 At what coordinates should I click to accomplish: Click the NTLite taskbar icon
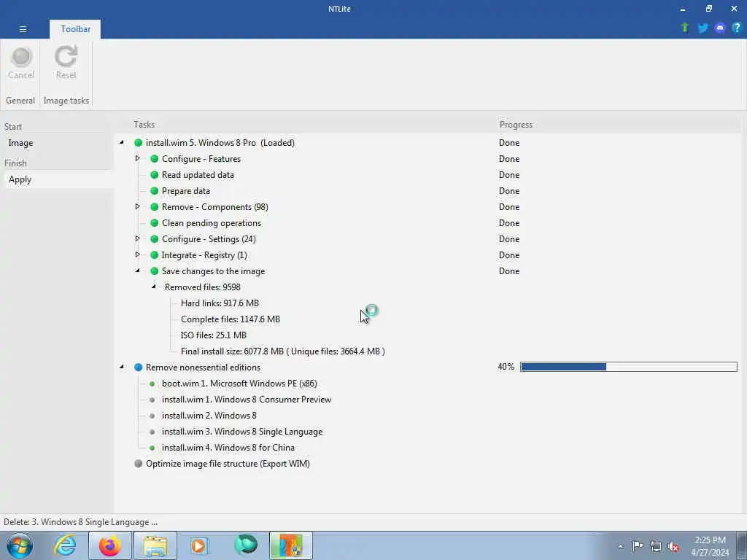[x=290, y=545]
